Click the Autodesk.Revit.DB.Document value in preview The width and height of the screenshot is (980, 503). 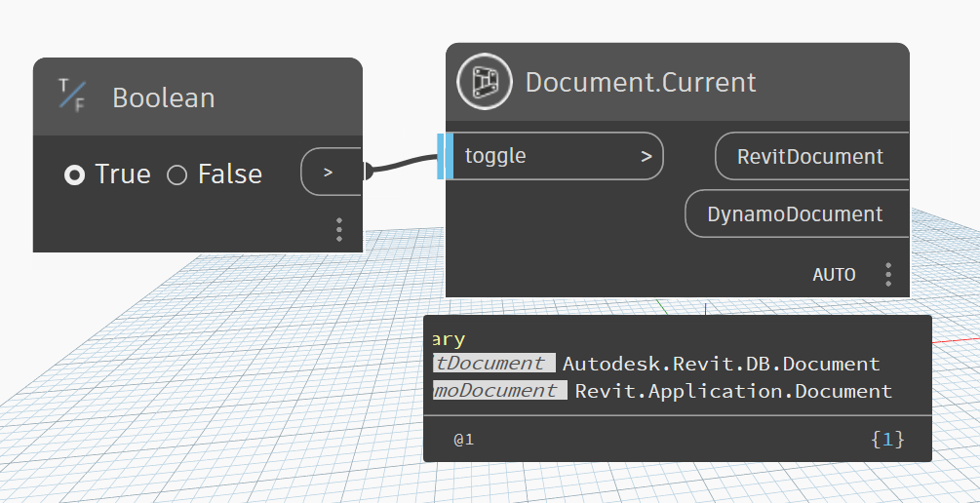721,364
